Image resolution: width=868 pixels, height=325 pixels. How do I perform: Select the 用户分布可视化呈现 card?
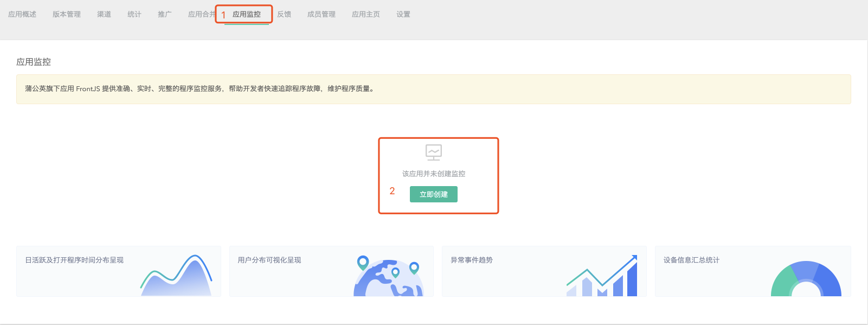click(269, 260)
